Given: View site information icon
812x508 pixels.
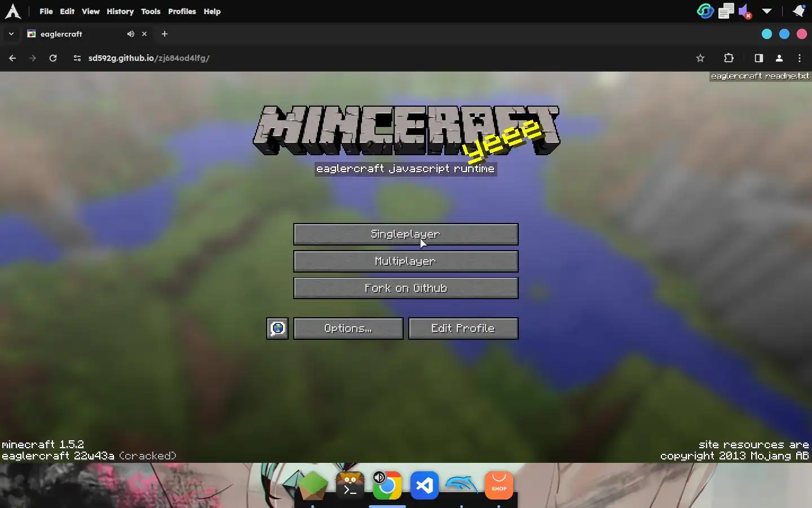Looking at the screenshot, I should (x=77, y=58).
